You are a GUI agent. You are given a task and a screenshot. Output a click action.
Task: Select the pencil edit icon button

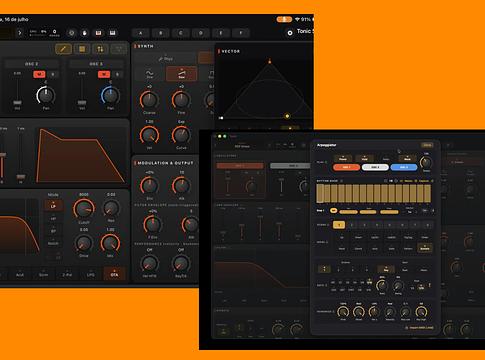coord(63,49)
